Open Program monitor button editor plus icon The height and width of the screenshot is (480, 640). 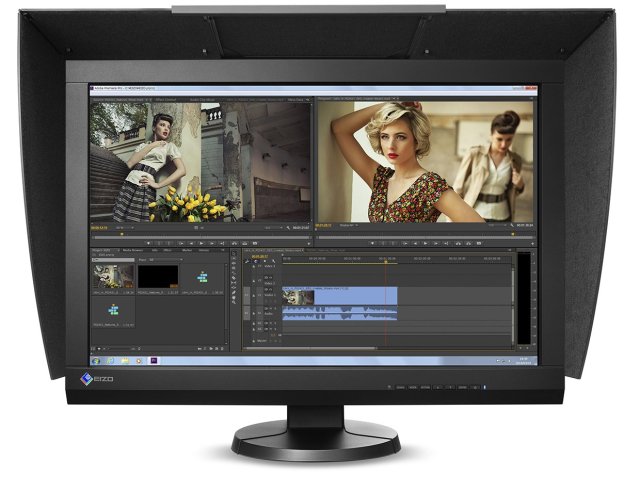[x=532, y=244]
